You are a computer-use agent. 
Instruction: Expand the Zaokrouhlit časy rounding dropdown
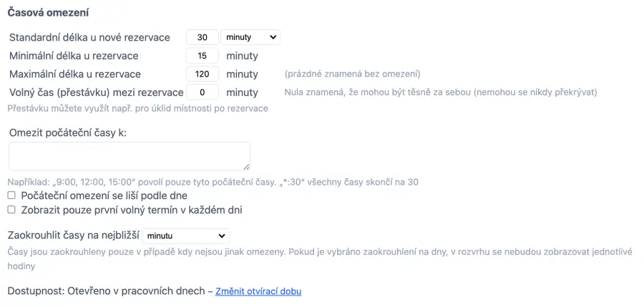click(x=185, y=235)
